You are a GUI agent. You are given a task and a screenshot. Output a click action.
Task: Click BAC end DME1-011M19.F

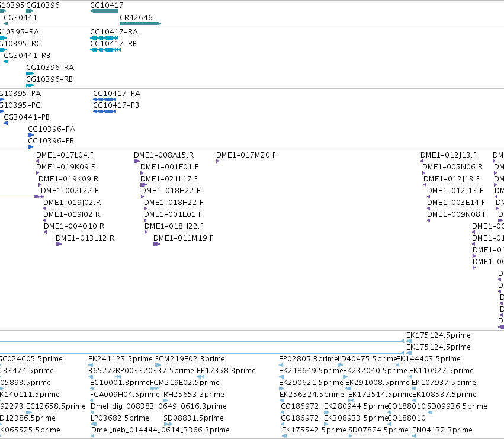(183, 238)
